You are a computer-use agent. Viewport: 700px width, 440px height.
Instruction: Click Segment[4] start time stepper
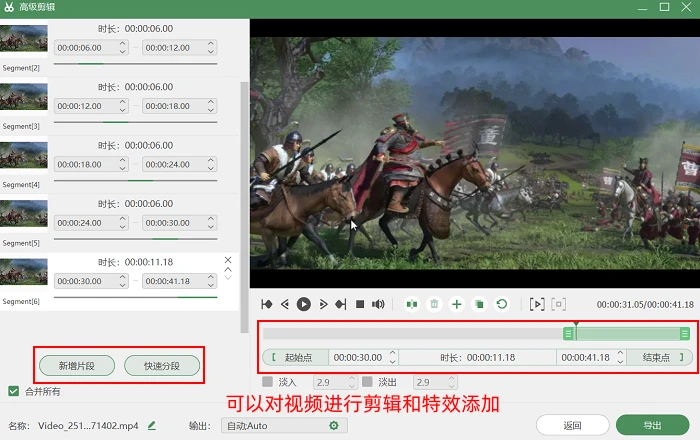122,164
